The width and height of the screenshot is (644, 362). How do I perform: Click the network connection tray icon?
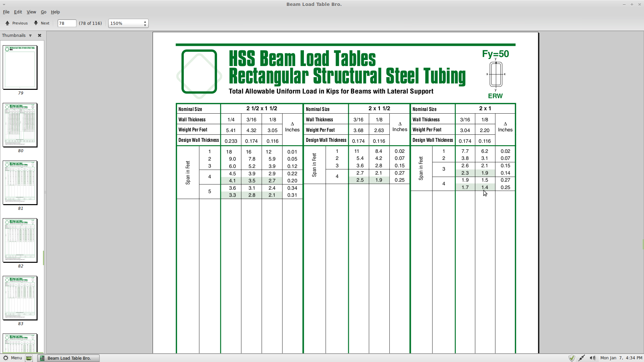click(582, 358)
